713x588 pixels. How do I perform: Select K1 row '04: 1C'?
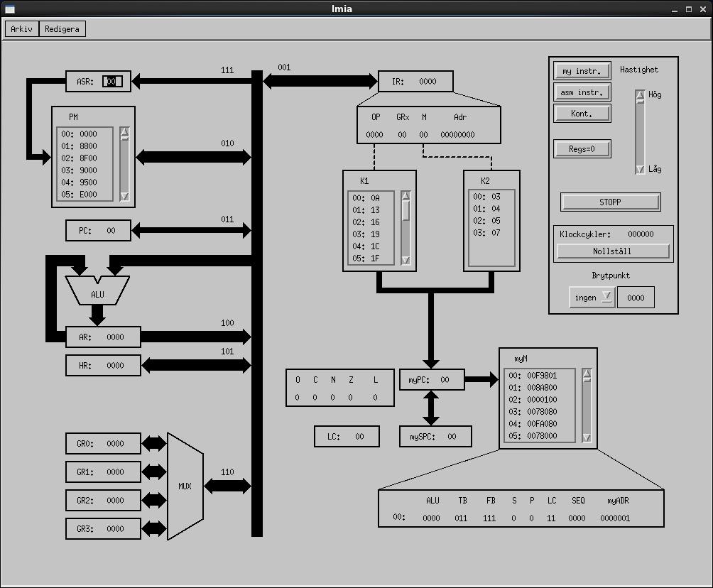[x=371, y=246]
